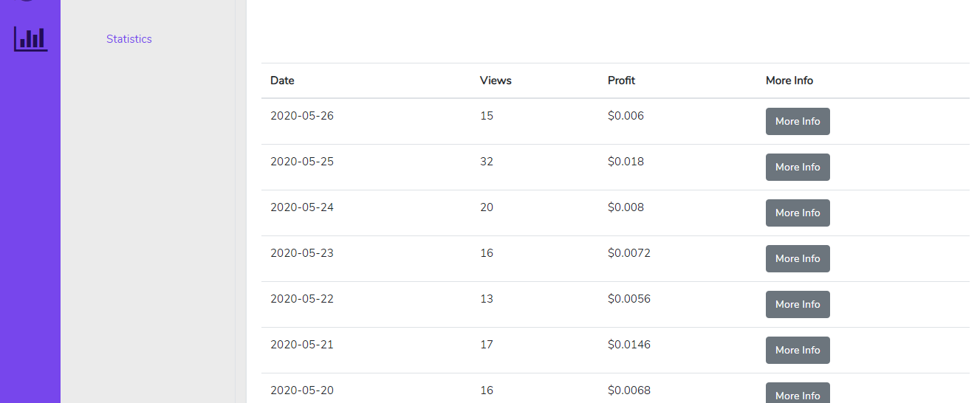Click the $0.018 profit value

[626, 162]
